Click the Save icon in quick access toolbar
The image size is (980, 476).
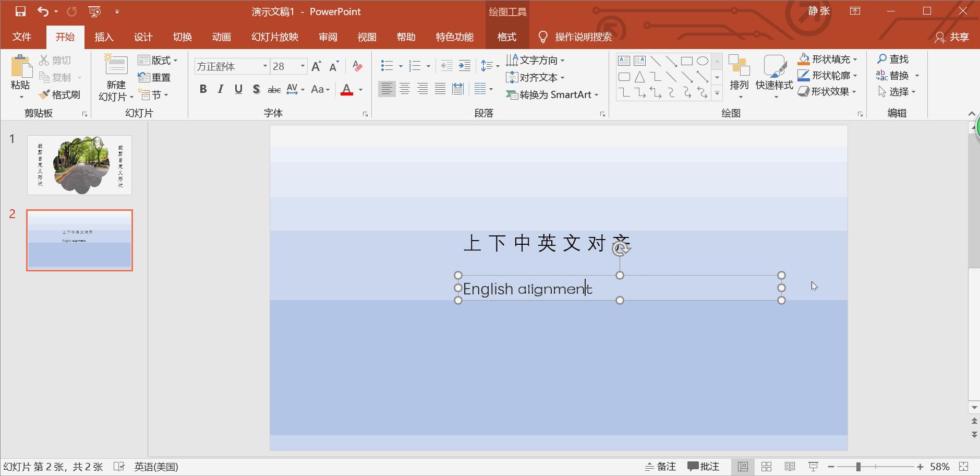(20, 11)
